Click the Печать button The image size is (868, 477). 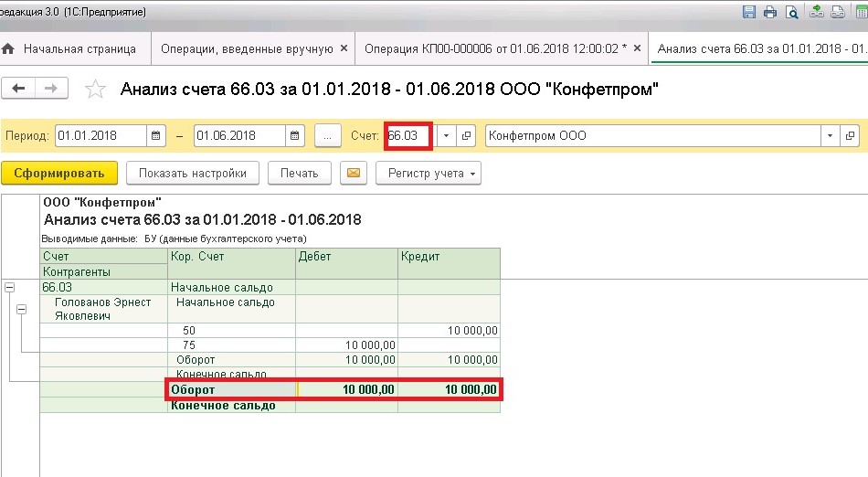[x=300, y=174]
